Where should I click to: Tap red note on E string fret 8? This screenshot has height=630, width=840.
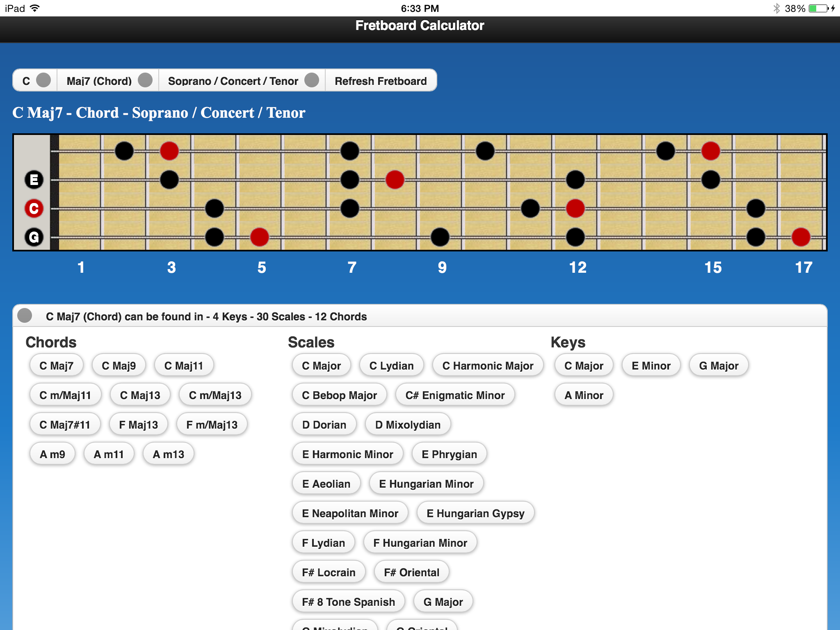pyautogui.click(x=395, y=180)
